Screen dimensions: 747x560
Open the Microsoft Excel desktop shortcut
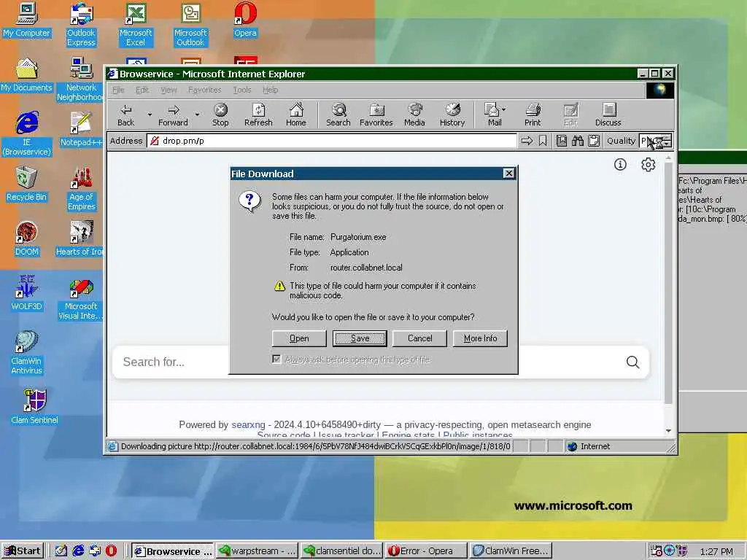click(136, 25)
